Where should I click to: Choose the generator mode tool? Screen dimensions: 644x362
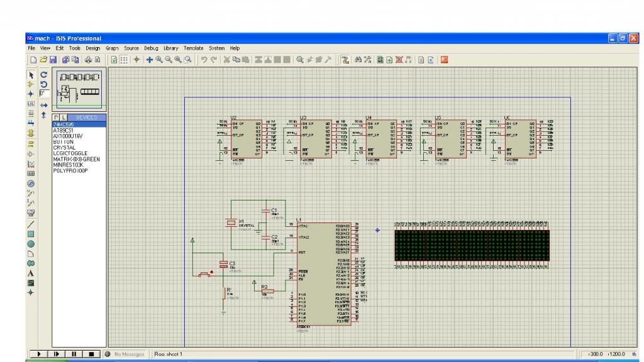31,184
